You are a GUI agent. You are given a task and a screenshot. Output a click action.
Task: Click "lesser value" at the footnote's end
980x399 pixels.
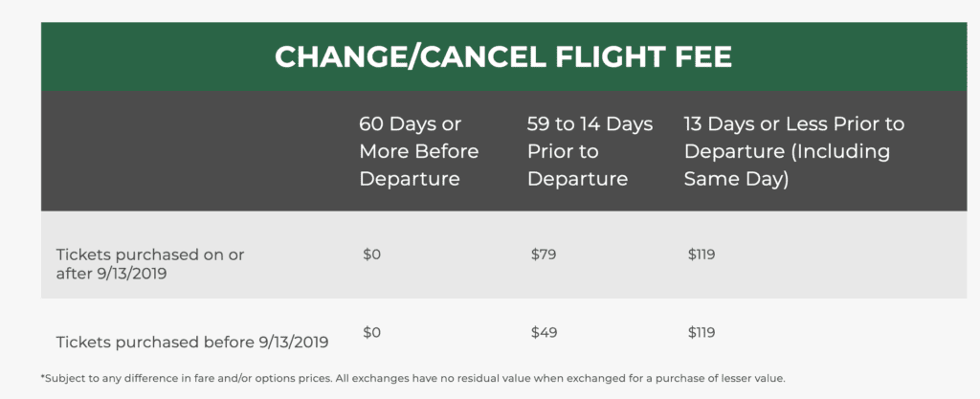pyautogui.click(x=752, y=379)
